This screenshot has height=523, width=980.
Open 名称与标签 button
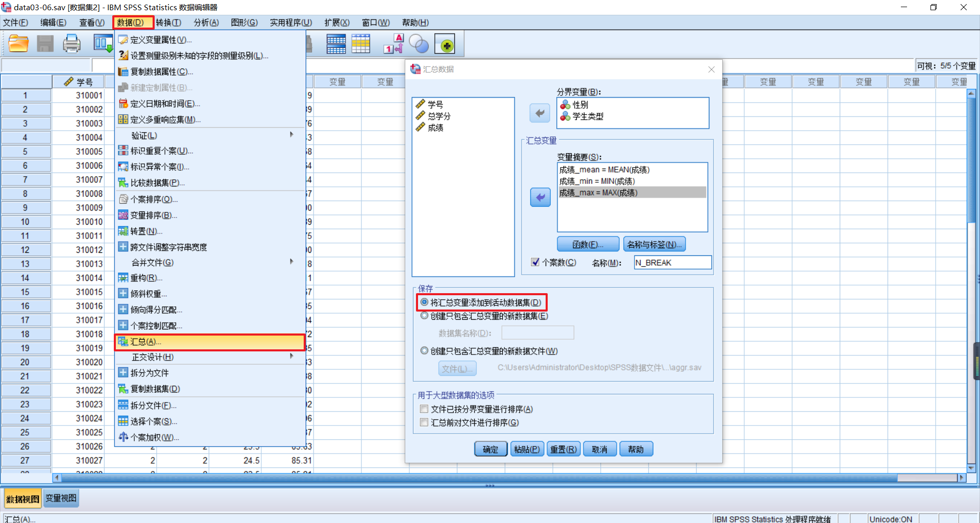pos(654,245)
